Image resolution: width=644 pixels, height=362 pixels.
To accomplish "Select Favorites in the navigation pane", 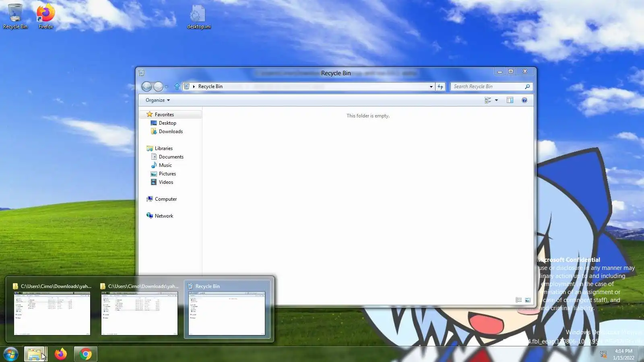I will tap(164, 115).
